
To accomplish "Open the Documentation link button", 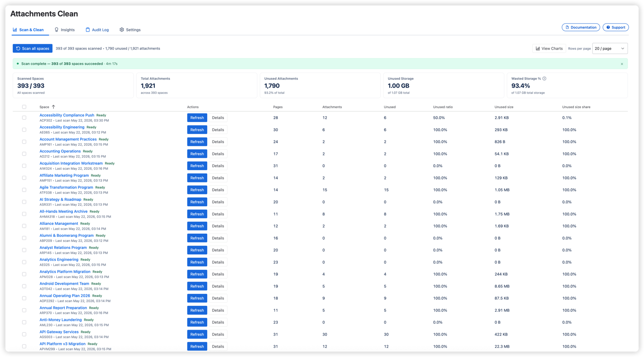I will pos(581,27).
